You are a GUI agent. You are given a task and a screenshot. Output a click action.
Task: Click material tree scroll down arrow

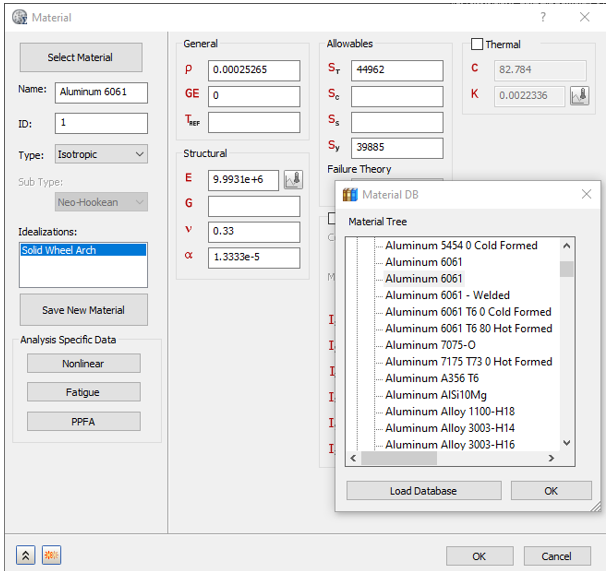point(567,443)
